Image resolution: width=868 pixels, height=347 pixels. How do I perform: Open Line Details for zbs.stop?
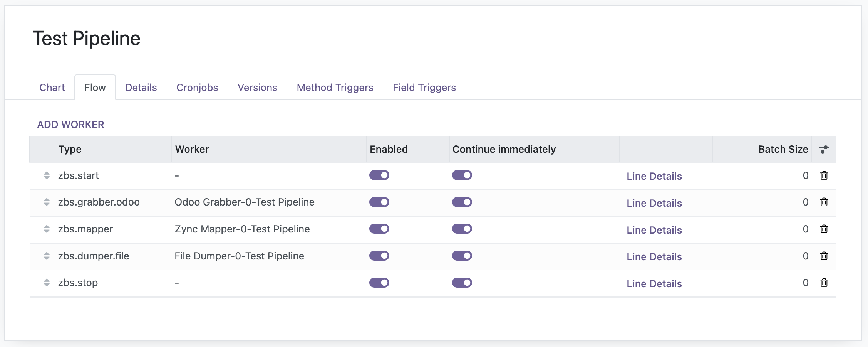pos(654,284)
